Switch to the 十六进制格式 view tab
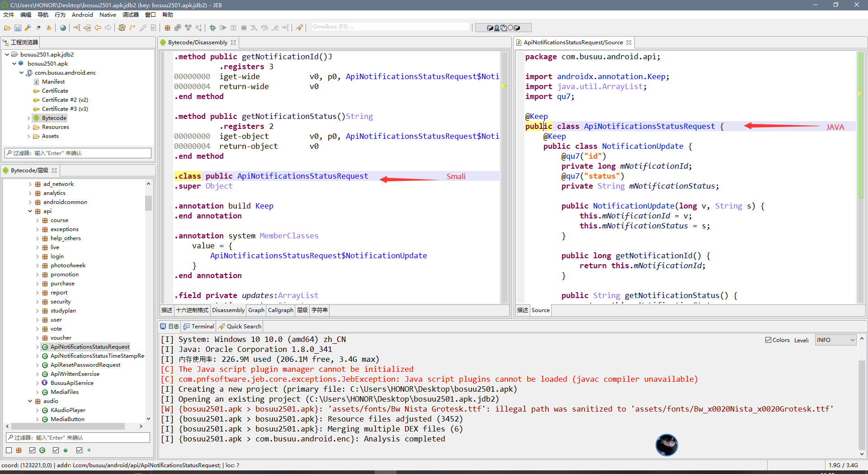The height and width of the screenshot is (474, 868). coord(192,310)
